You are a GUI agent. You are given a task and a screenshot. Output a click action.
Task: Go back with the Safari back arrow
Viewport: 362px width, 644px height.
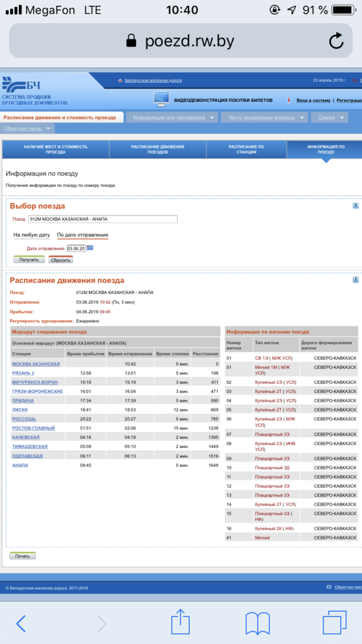(21, 623)
